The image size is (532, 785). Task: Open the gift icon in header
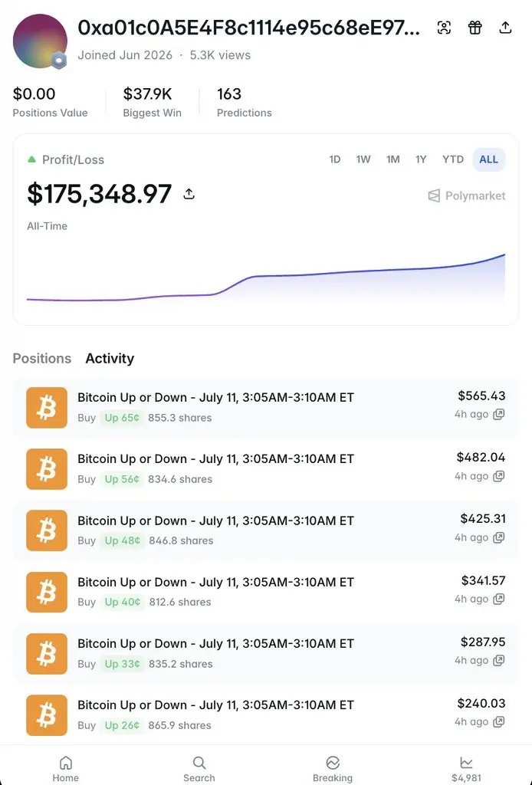coord(475,28)
